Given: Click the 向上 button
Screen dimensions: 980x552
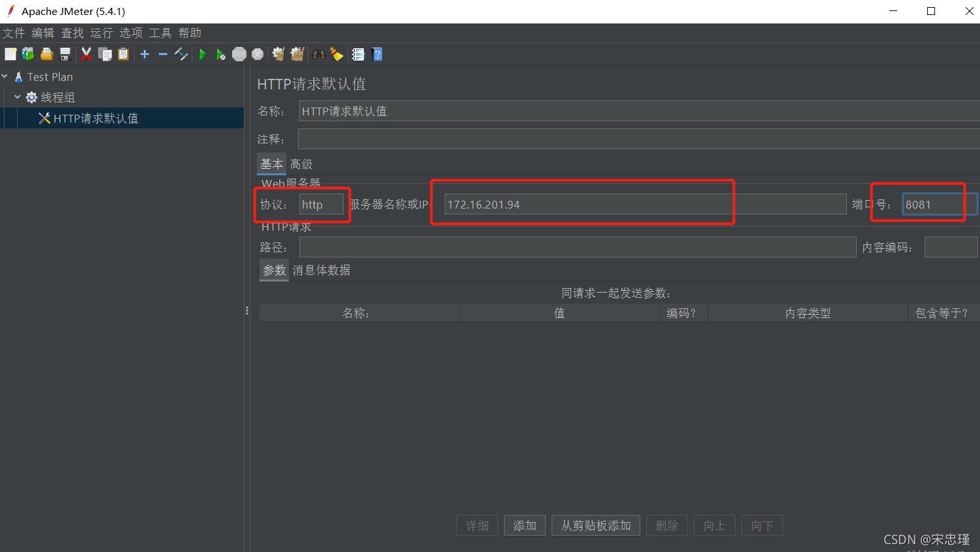Looking at the screenshot, I should pyautogui.click(x=715, y=525).
